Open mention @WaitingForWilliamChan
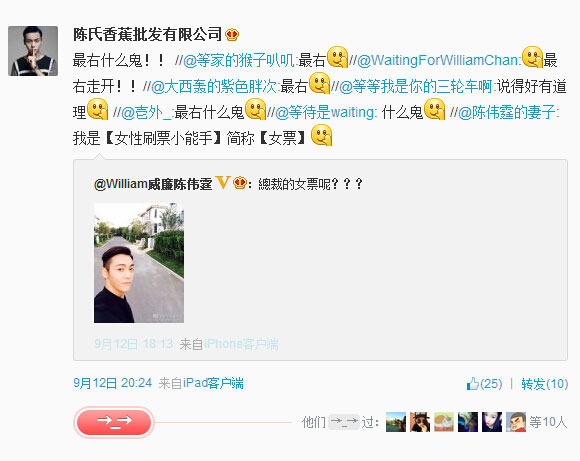The width and height of the screenshot is (580, 461). [438, 60]
